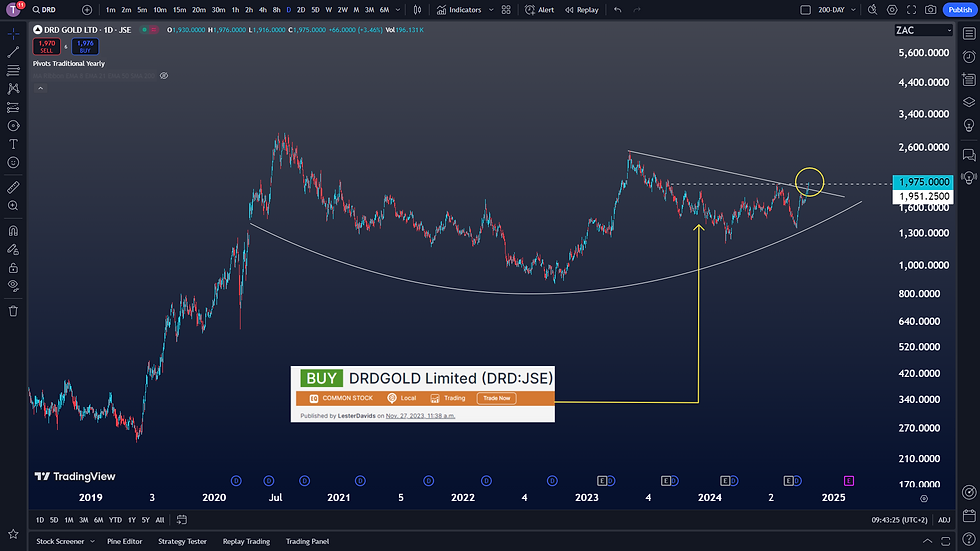This screenshot has height=551, width=980.
Task: Start bar Replay mode
Action: point(582,9)
